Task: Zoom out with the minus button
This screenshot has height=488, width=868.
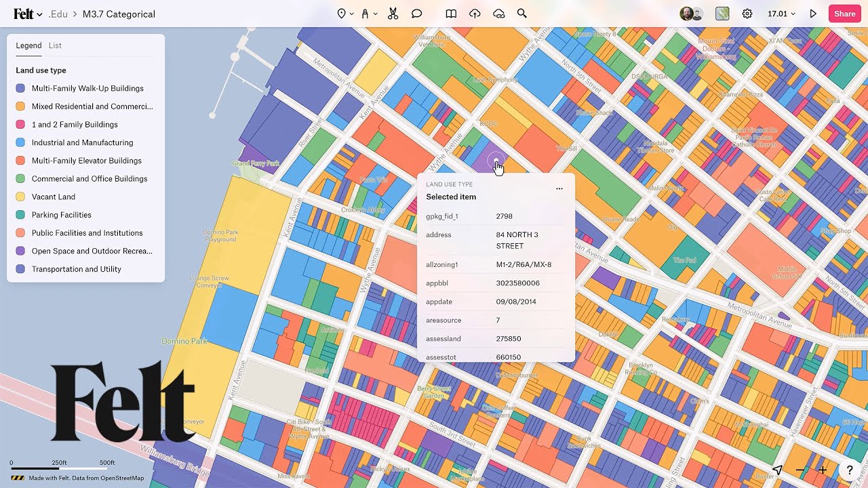Action: (800, 470)
